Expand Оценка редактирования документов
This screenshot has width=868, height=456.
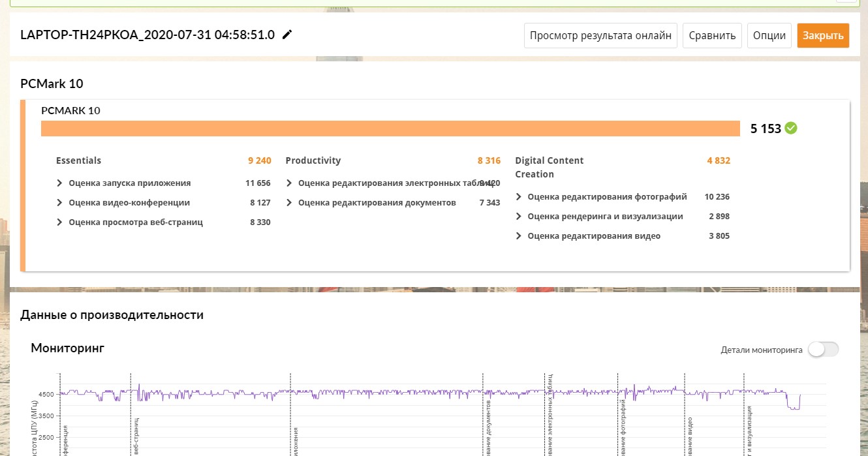[x=289, y=203]
